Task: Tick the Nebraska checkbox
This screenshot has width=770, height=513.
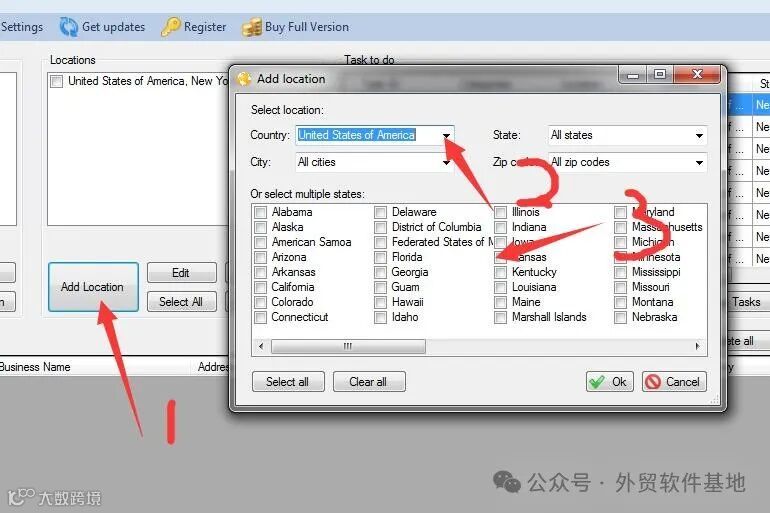Action: tap(620, 317)
